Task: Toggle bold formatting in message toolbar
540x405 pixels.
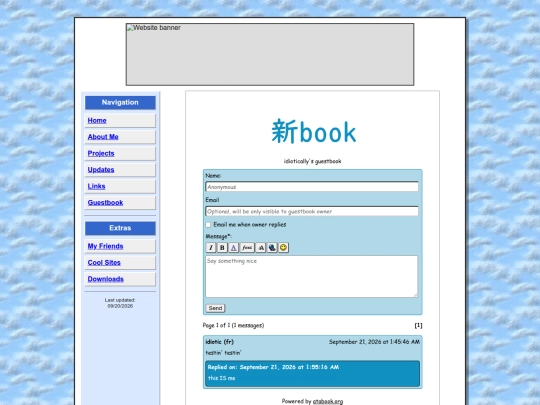Action: (222, 248)
